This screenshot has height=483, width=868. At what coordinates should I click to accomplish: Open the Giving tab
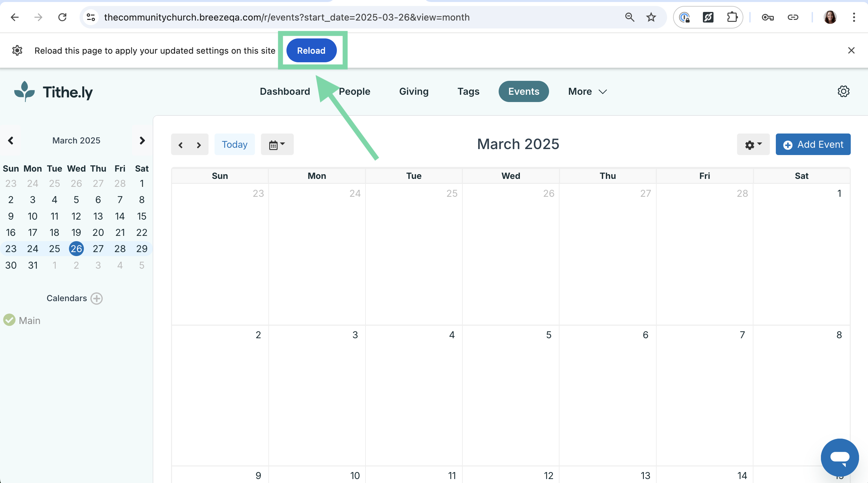[x=414, y=91]
